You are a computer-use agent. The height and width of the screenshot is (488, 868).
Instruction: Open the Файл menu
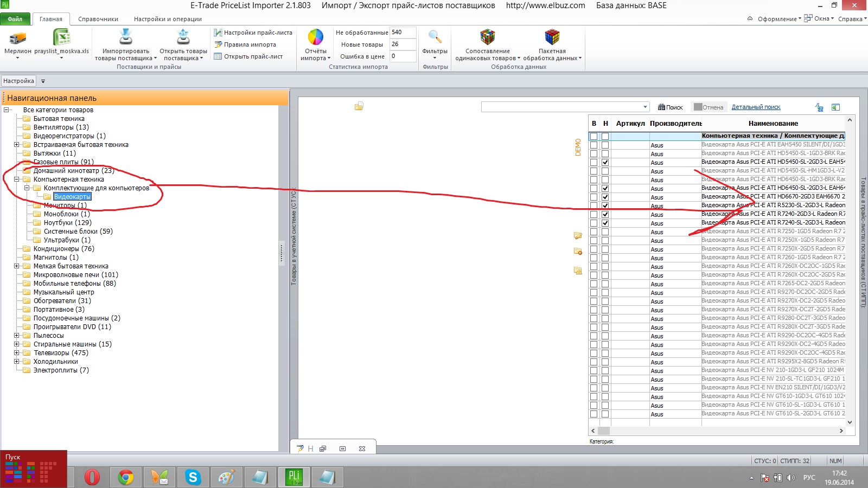pyautogui.click(x=15, y=19)
